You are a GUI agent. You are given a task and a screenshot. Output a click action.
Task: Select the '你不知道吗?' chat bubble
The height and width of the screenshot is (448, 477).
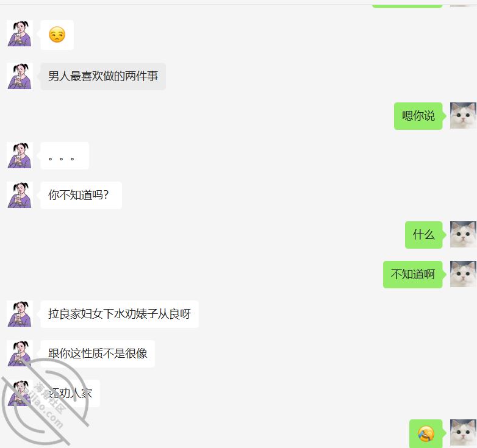81,195
